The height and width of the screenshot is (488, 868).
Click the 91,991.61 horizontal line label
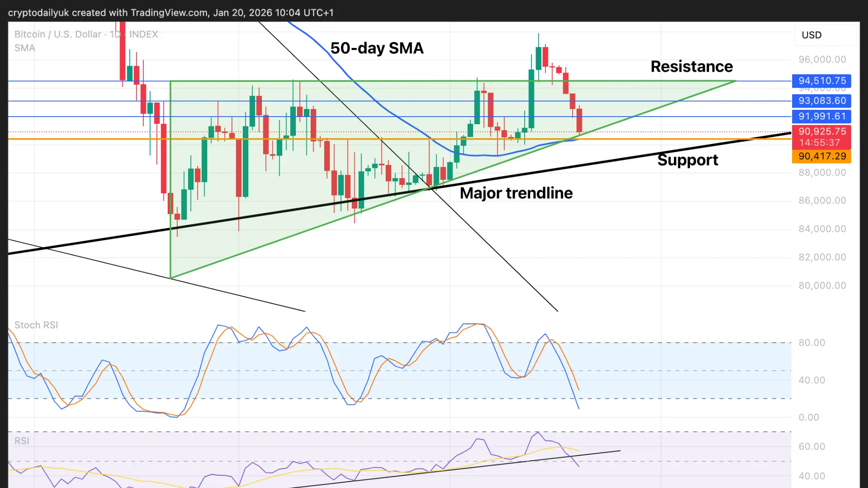tap(821, 116)
